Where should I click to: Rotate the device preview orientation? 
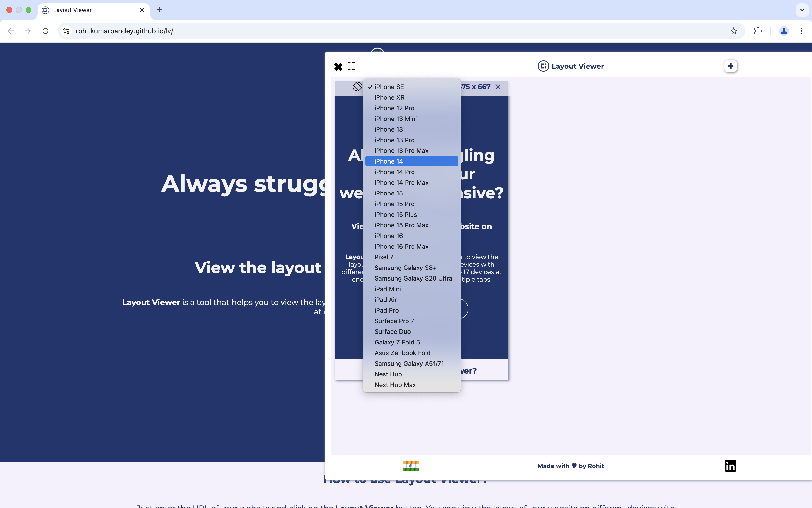[357, 87]
